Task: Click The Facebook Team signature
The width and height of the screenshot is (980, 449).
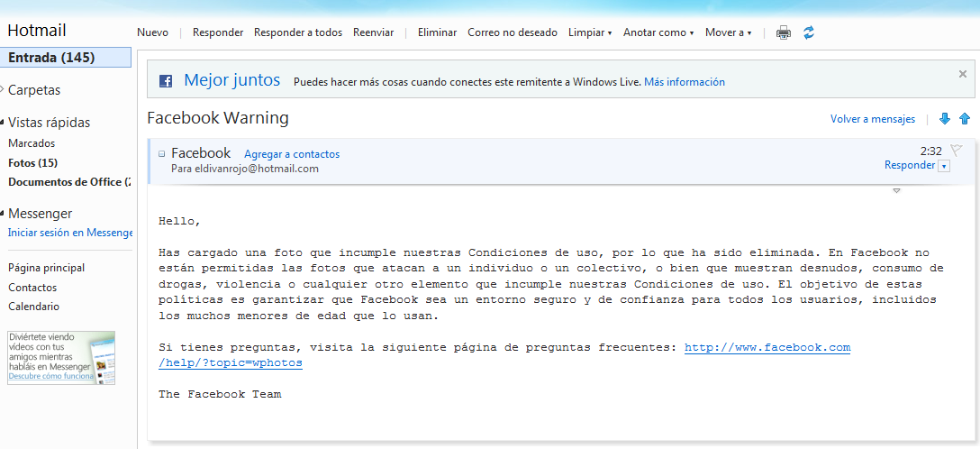Action: 220,395
